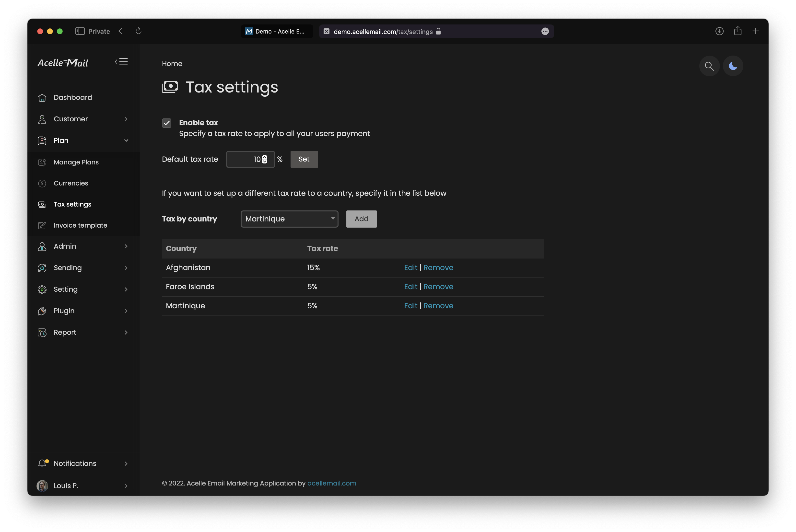This screenshot has width=796, height=532.
Task: Open Currencies submenu item
Action: point(71,183)
